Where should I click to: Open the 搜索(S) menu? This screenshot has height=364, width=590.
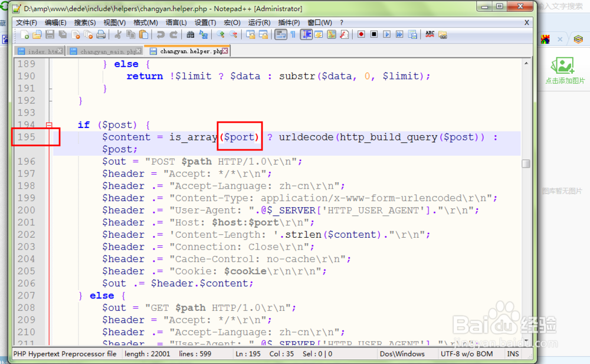point(84,22)
